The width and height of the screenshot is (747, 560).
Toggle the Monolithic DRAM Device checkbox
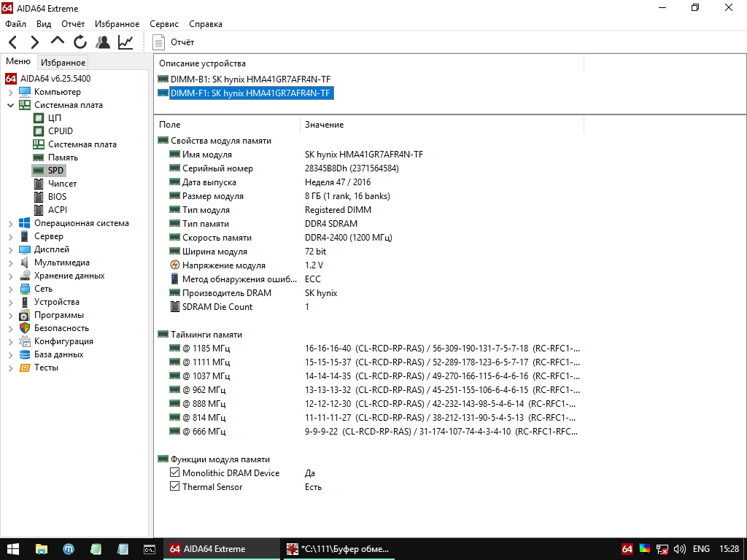pos(175,472)
